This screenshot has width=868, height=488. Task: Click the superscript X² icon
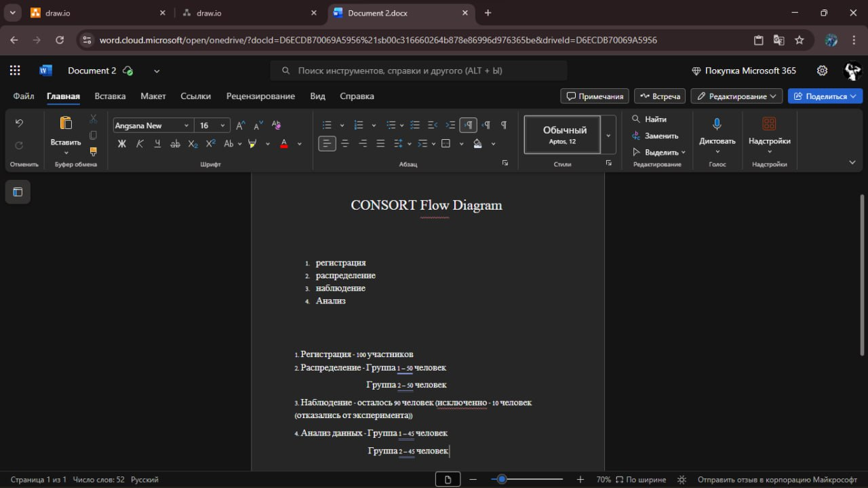point(210,144)
